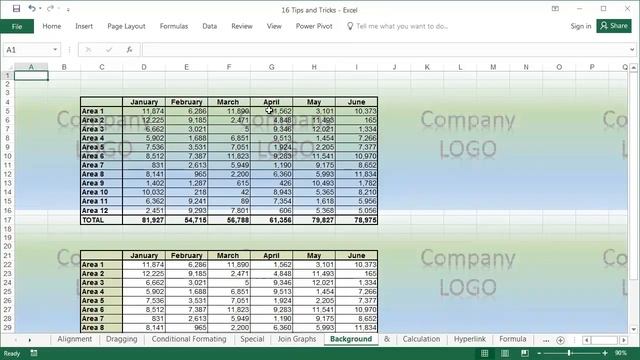Image resolution: width=640 pixels, height=360 pixels.
Task: Open the & sheet tab
Action: 387,339
